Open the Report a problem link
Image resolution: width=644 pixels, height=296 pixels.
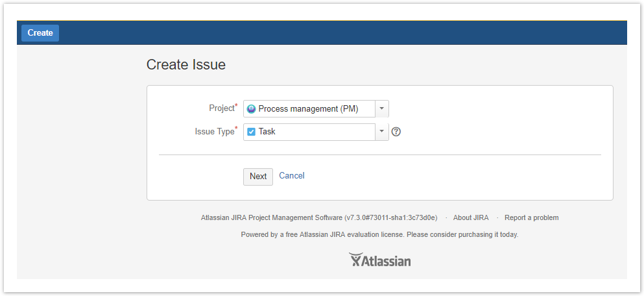tap(531, 218)
